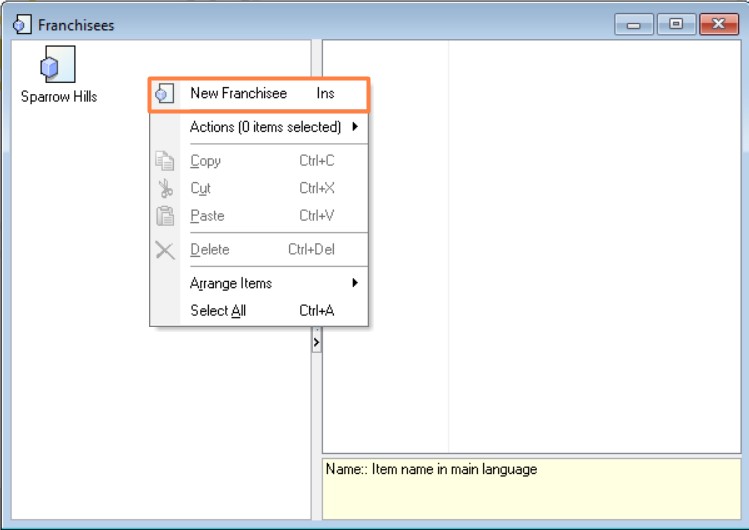
Task: Maximize the Franchisees window
Action: pos(676,24)
